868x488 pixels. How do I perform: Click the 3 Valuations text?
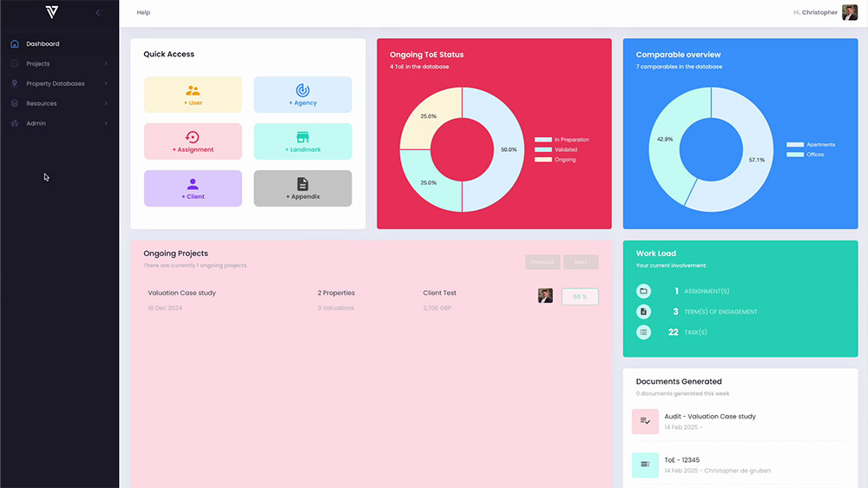(x=335, y=308)
